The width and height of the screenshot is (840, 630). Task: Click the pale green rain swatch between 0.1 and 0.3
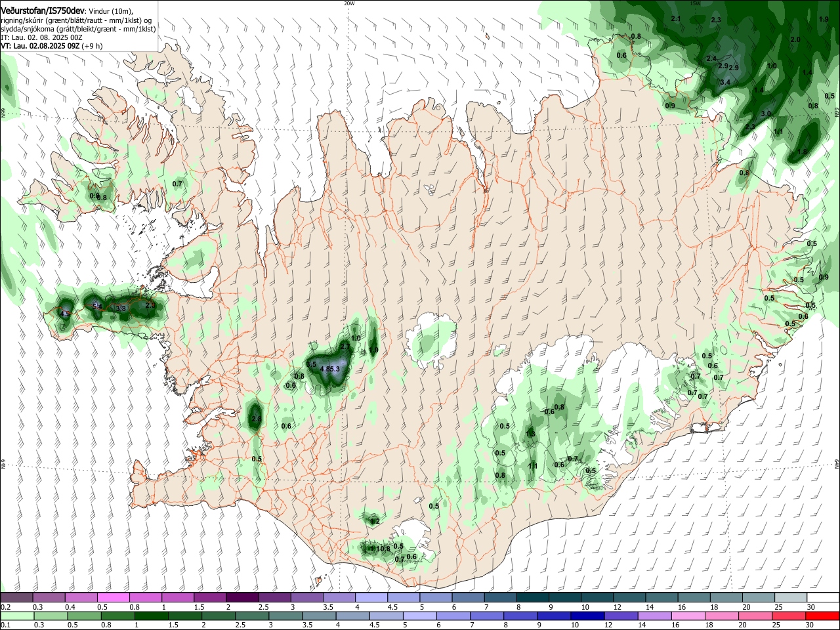pyautogui.click(x=16, y=616)
